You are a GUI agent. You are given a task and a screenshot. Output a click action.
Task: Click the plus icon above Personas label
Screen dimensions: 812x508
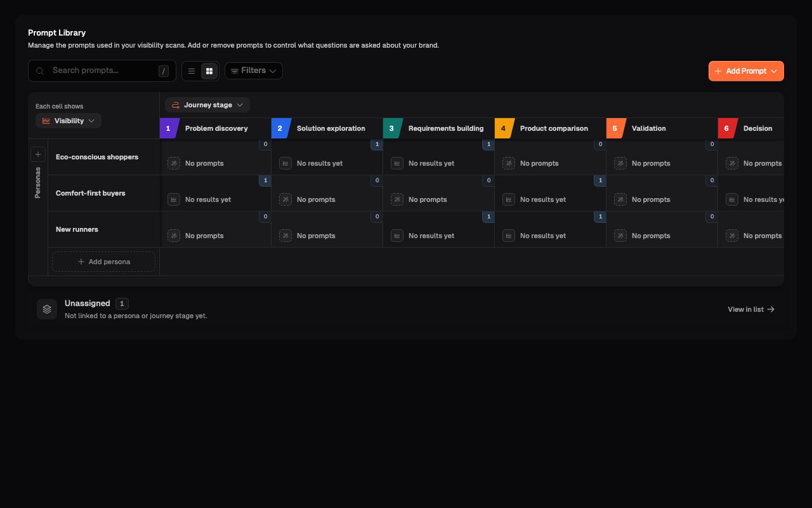tap(37, 154)
